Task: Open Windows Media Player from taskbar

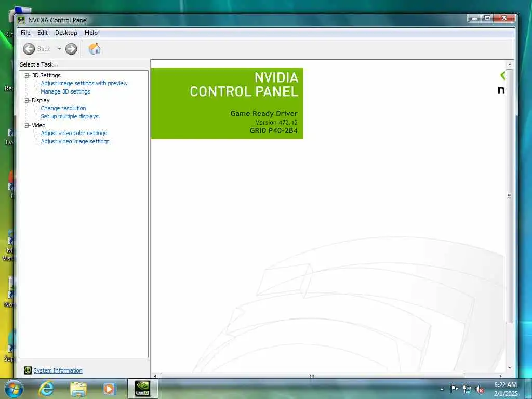Action: [x=110, y=389]
